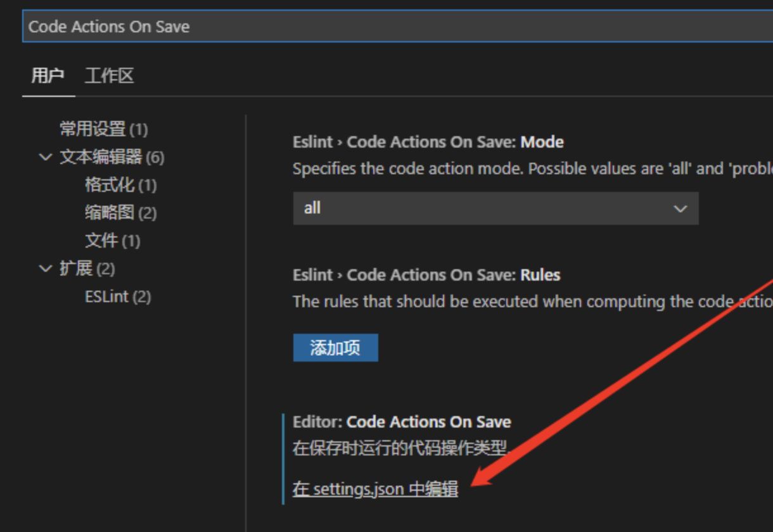Collapse the 扩展 chevron arrow
The image size is (773, 532).
(x=46, y=269)
